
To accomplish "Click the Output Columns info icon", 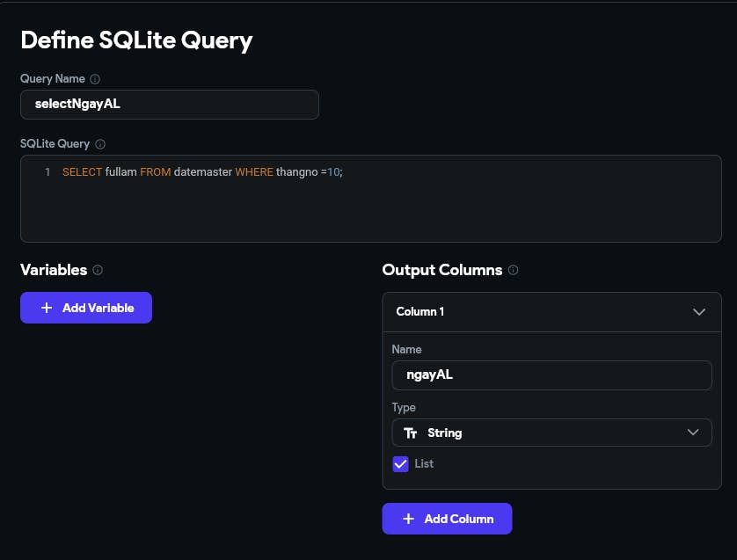I will pos(514,270).
